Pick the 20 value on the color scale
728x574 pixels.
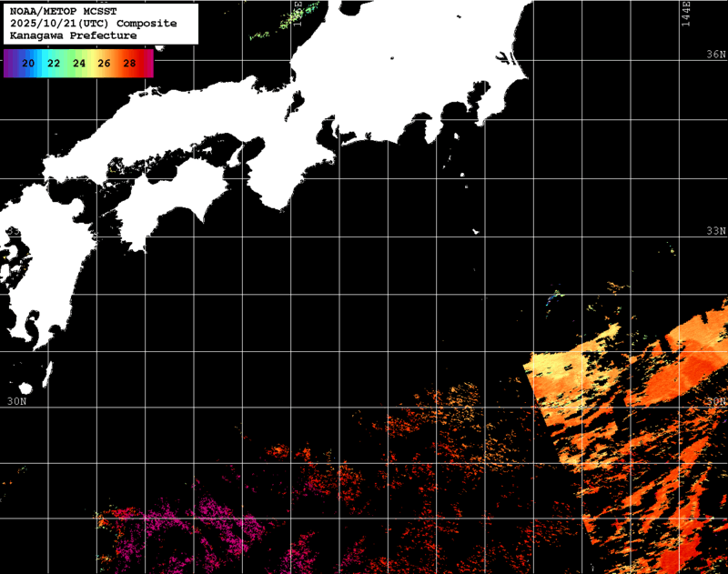tap(28, 63)
